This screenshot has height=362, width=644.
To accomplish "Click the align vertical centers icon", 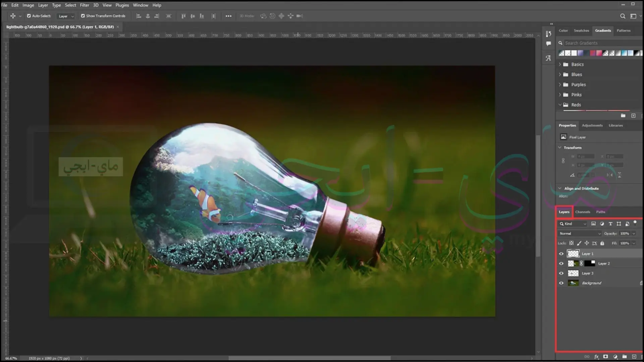I will click(193, 16).
